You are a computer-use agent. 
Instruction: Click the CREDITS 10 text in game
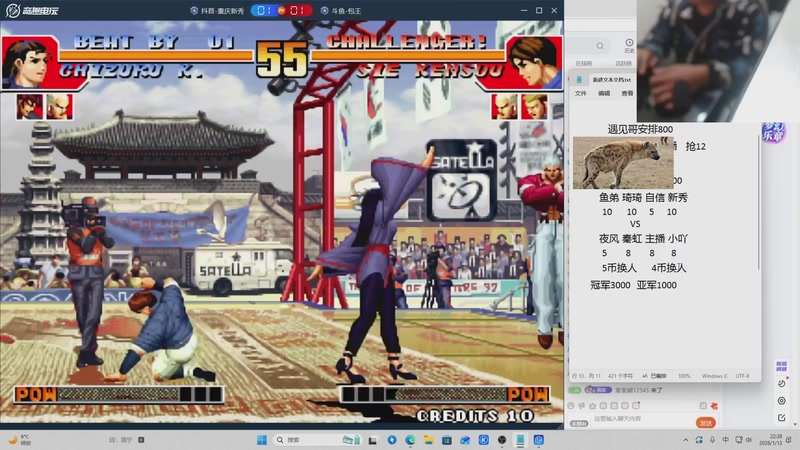[475, 416]
